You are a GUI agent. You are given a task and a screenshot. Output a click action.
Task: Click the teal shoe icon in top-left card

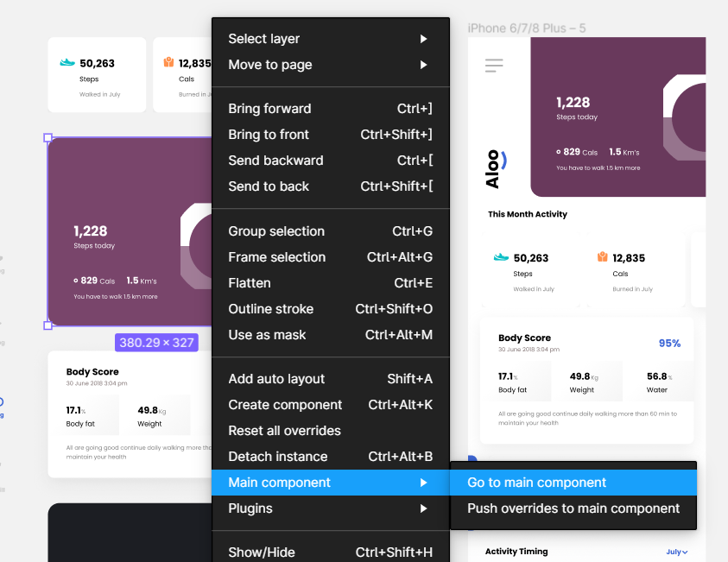coord(67,62)
